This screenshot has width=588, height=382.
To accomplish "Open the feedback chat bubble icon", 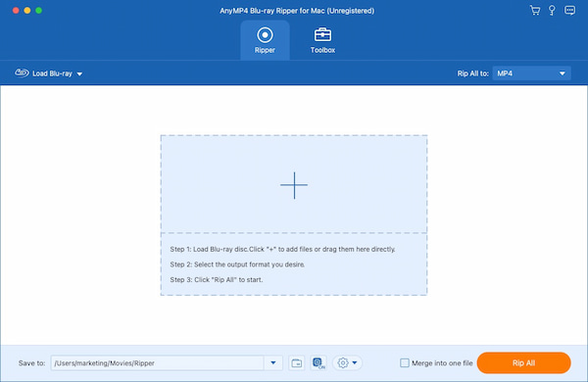I will 569,10.
